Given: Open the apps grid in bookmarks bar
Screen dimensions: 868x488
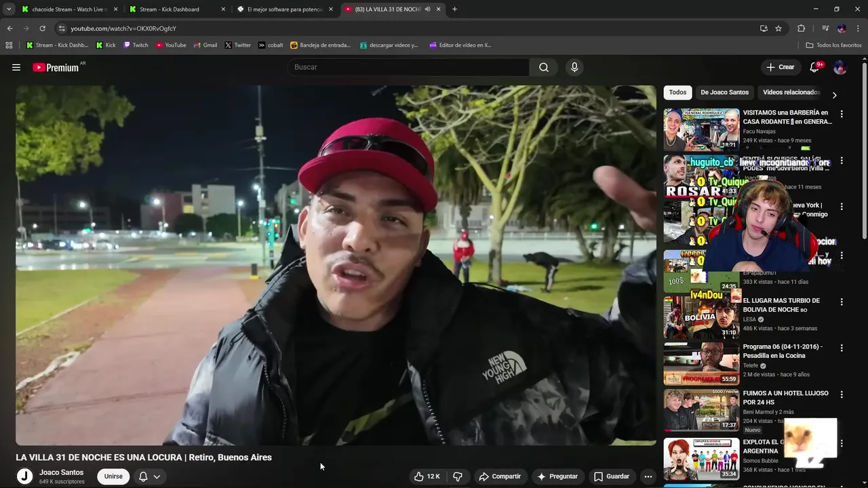Looking at the screenshot, I should pos(9,45).
